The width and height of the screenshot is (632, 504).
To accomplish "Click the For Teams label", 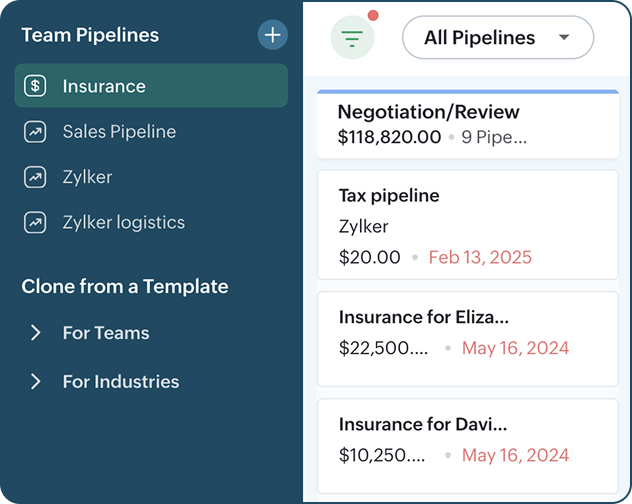I will 106,333.
